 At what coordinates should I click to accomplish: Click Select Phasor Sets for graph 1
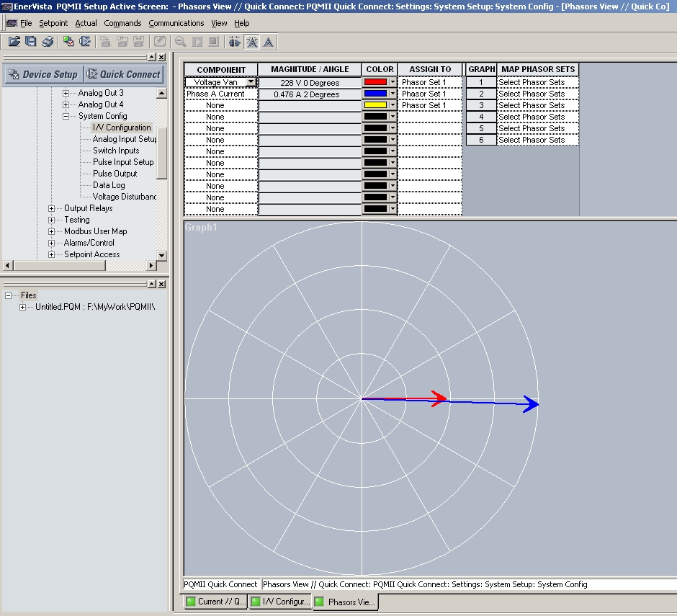(x=537, y=82)
